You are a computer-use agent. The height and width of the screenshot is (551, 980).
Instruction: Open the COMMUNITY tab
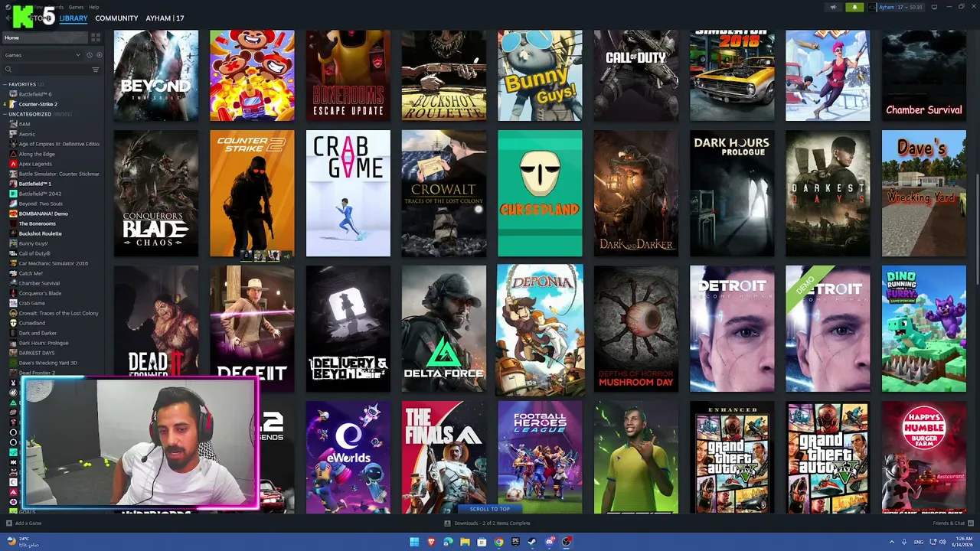116,18
